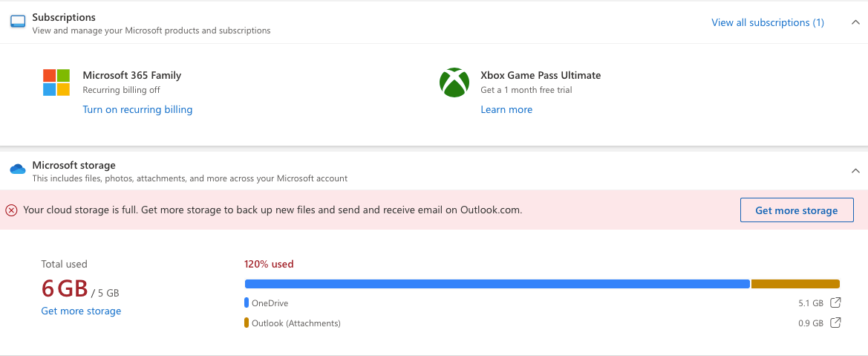
Task: Click the blue OneDrive legend marker
Action: [x=247, y=303]
